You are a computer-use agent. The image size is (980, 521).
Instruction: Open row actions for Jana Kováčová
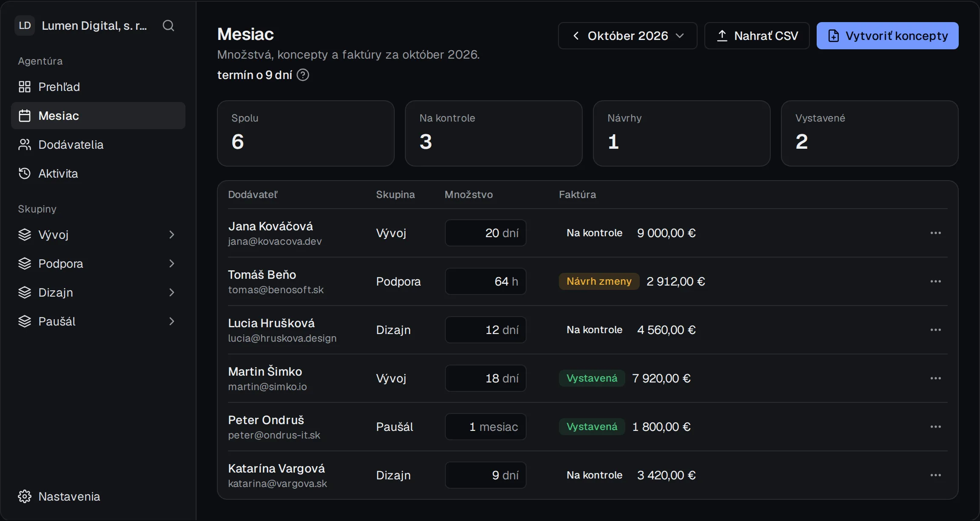[935, 233]
